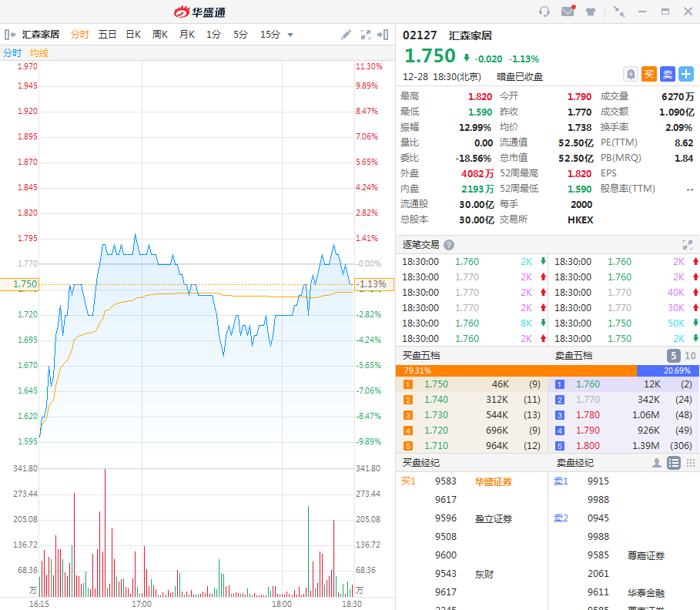700x610 pixels.
Task: Select the 五日 chart tab
Action: [x=107, y=35]
